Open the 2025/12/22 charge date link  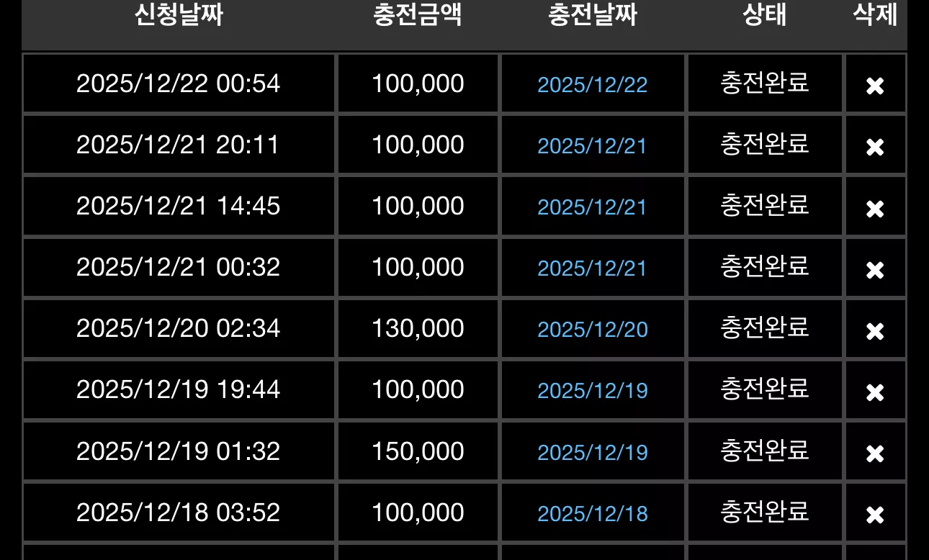(x=593, y=85)
